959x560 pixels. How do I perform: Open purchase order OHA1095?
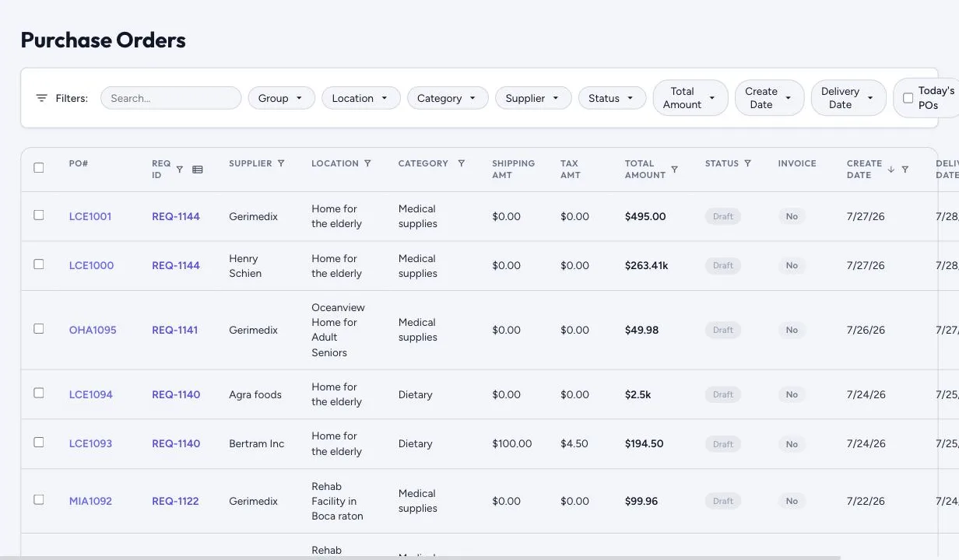93,330
